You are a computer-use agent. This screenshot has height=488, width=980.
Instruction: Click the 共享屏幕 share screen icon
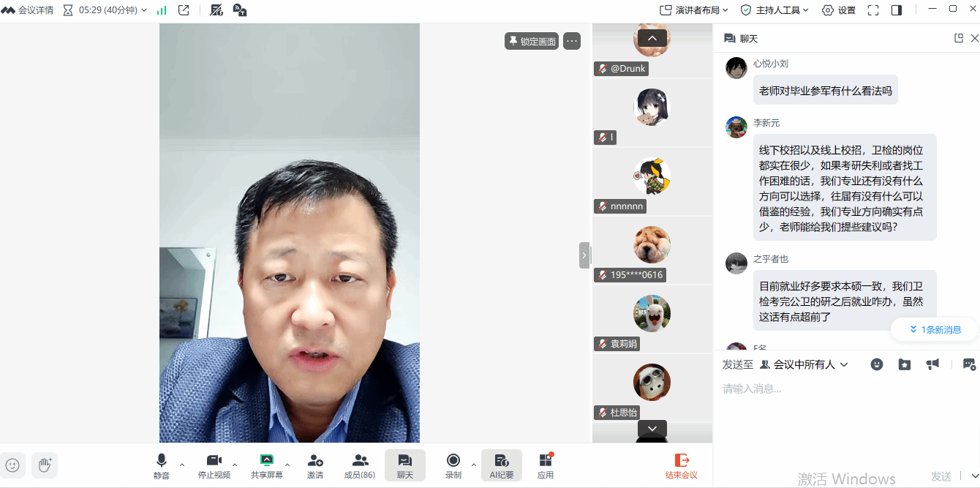click(266, 465)
